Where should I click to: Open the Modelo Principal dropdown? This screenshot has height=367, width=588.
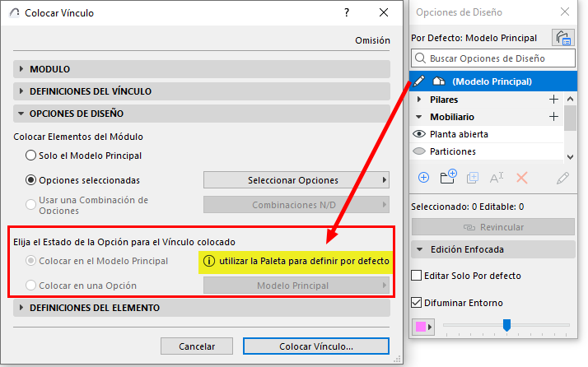click(x=296, y=286)
